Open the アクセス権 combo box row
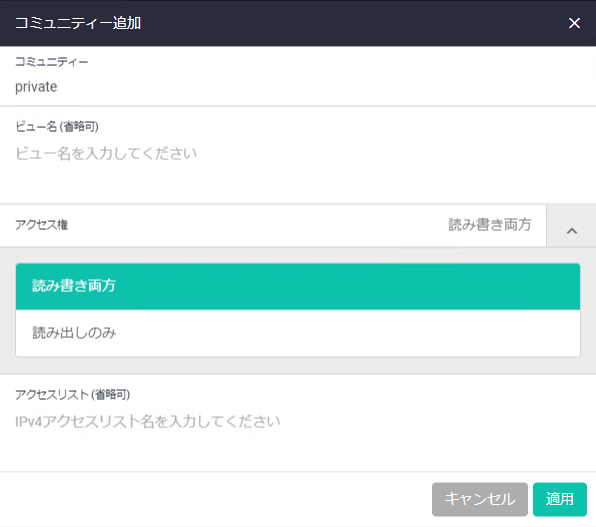Viewport: 596px width, 527px height. coord(273,225)
